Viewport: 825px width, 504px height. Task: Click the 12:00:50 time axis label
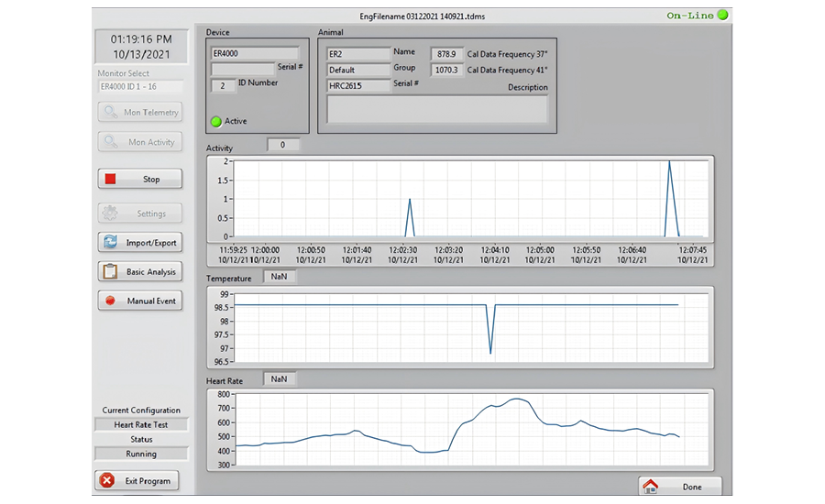click(311, 250)
